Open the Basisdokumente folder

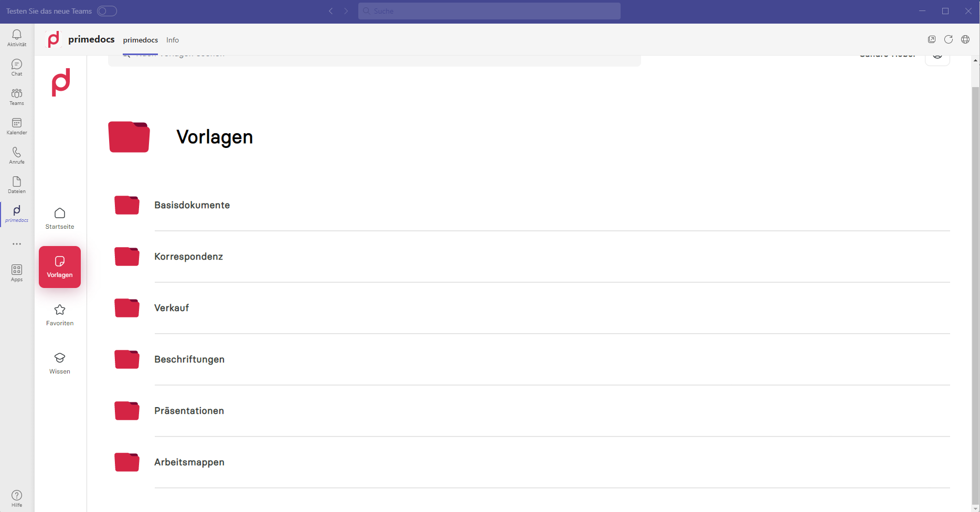[x=192, y=205]
